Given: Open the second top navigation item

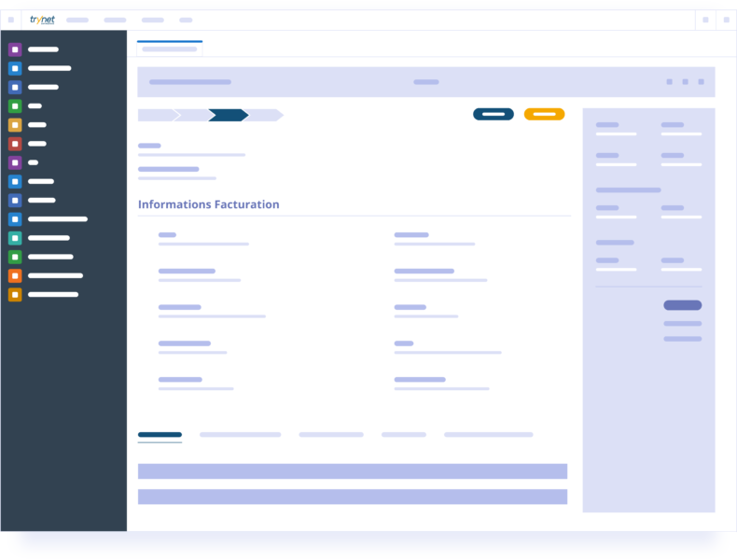Looking at the screenshot, I should click(x=115, y=20).
